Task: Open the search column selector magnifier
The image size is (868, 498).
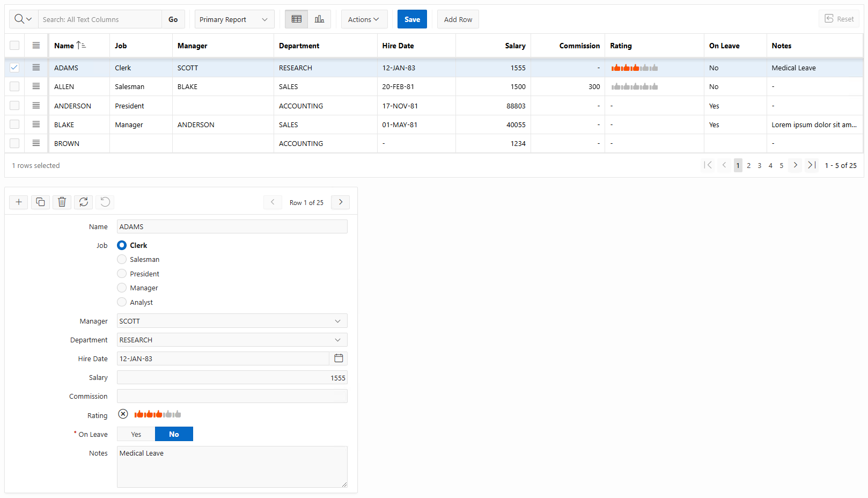Action: (24, 19)
